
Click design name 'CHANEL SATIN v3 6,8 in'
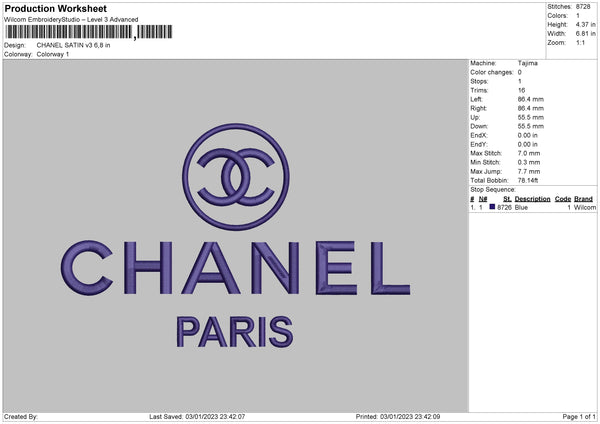[x=73, y=45]
